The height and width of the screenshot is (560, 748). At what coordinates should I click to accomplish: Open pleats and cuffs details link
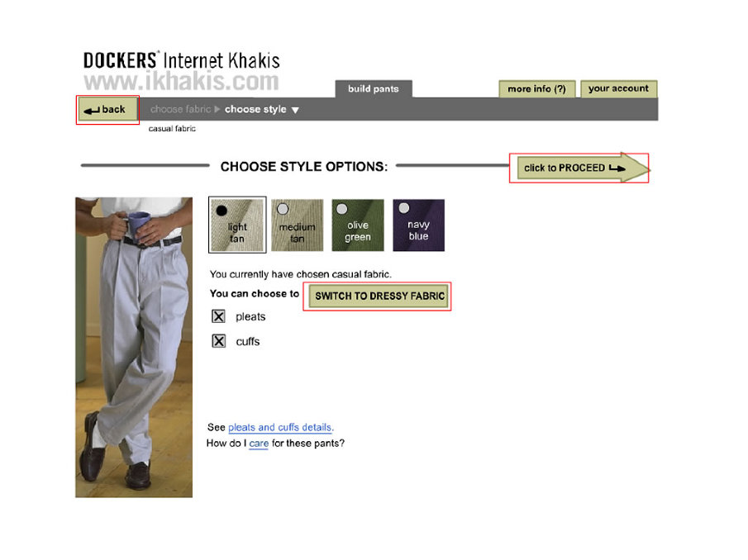pos(280,428)
